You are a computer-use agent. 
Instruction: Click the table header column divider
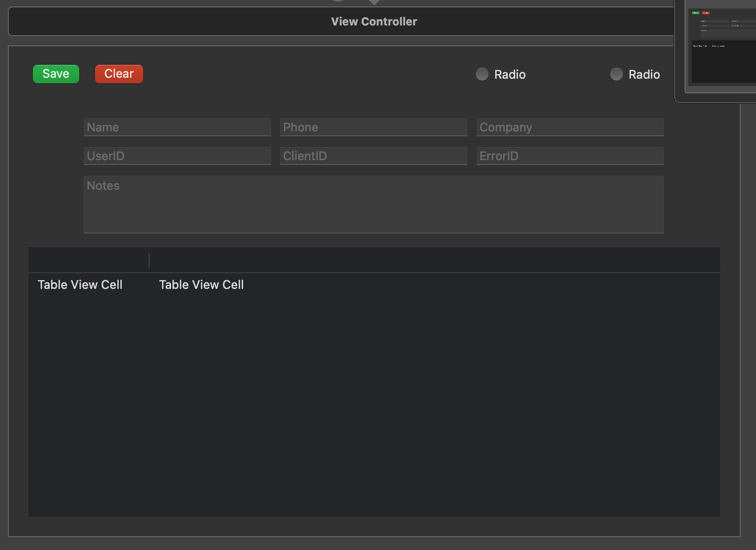coord(149,260)
